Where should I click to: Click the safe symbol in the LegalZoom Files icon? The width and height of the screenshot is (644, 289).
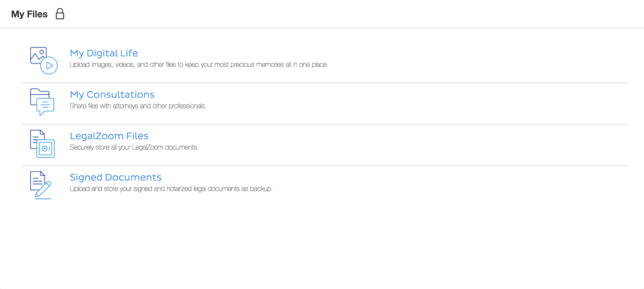tap(46, 149)
